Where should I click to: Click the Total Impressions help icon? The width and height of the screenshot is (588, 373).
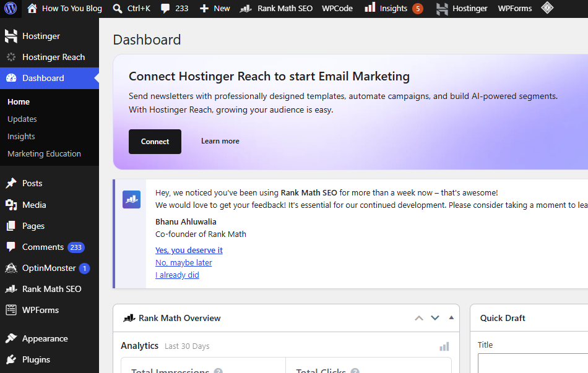pyautogui.click(x=218, y=371)
